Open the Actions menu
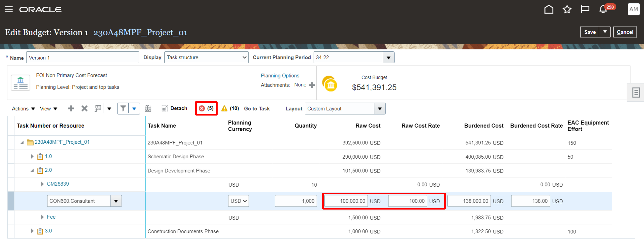Viewport: 644px width, 241px height. [23, 109]
